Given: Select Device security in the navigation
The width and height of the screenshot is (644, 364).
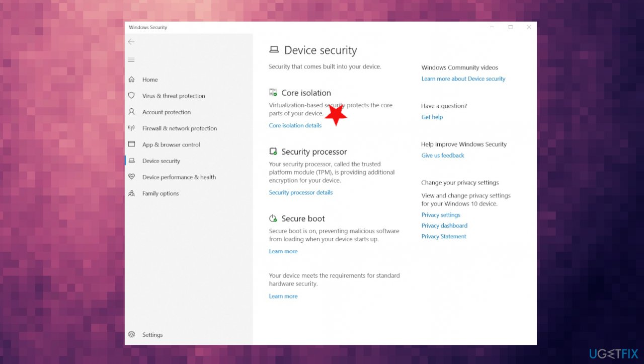Looking at the screenshot, I should pos(161,161).
